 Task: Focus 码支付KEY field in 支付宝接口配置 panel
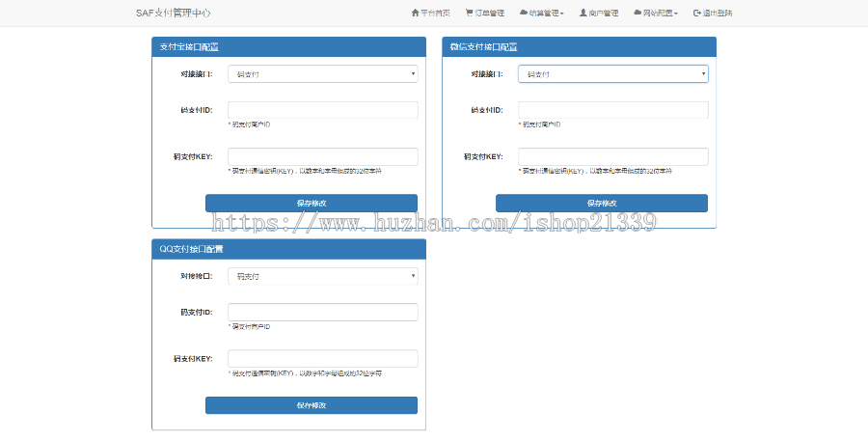coord(323,156)
